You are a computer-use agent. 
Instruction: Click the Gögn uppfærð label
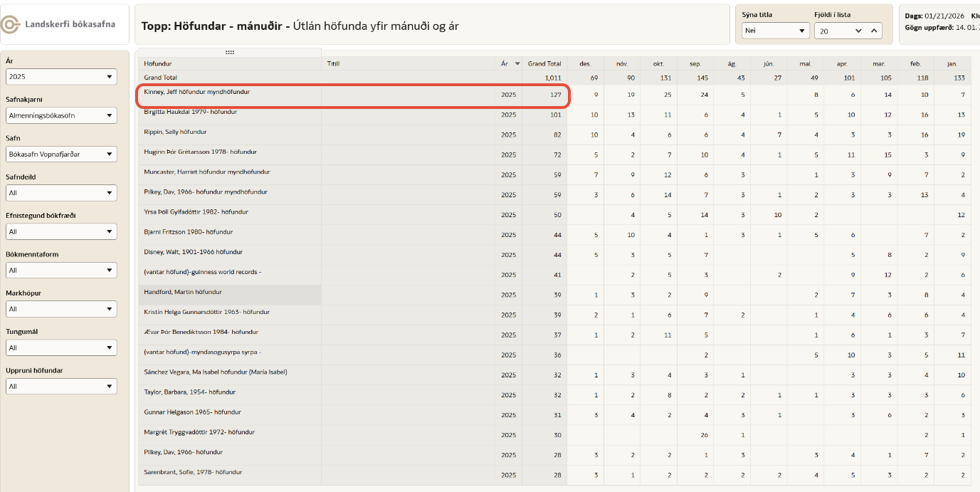coord(929,28)
